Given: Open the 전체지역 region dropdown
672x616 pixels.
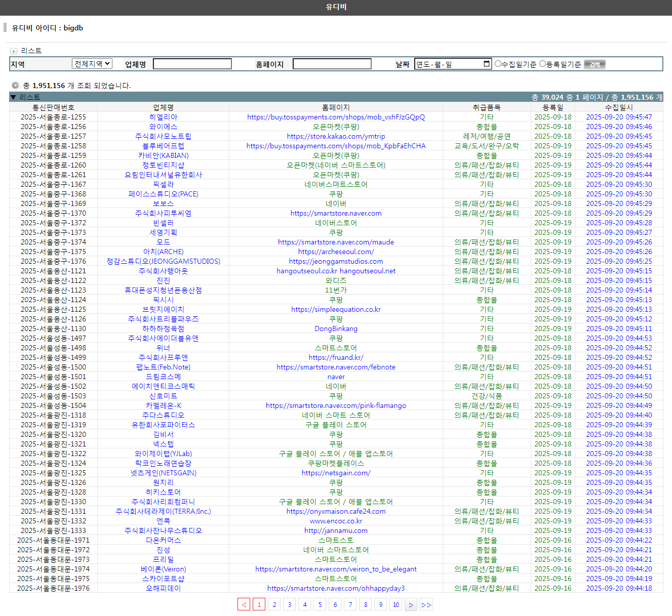Looking at the screenshot, I should coord(92,64).
